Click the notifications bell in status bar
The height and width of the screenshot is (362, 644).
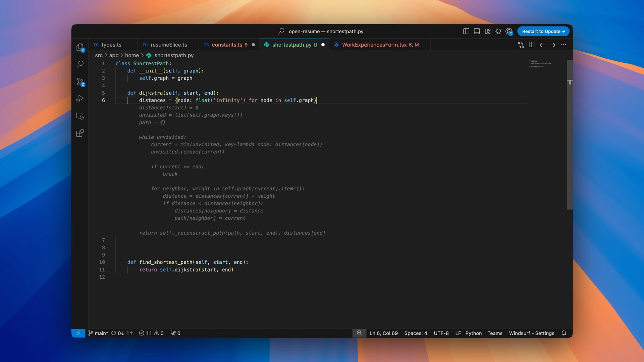(x=564, y=333)
